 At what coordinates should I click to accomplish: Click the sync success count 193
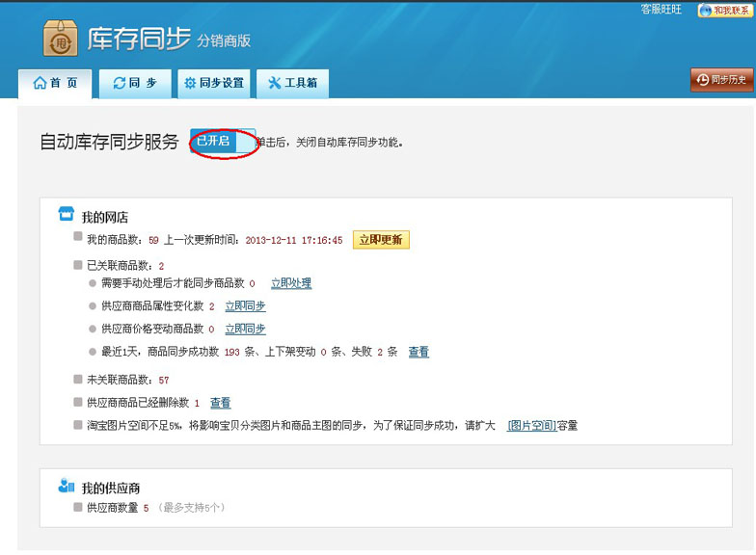[x=231, y=353]
